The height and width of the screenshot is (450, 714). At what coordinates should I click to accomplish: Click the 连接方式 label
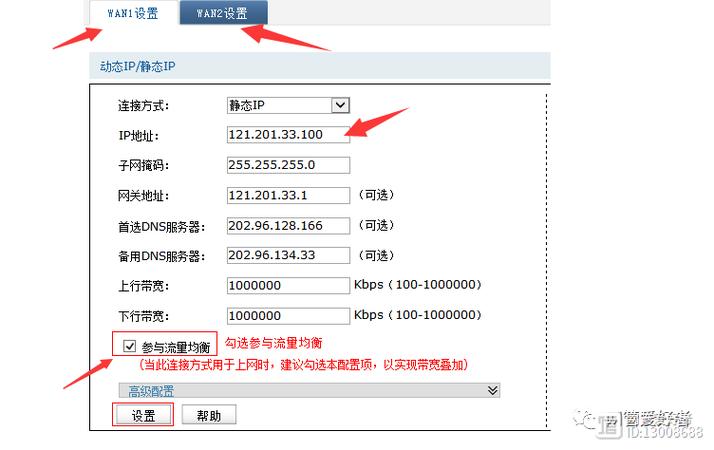[x=143, y=106]
